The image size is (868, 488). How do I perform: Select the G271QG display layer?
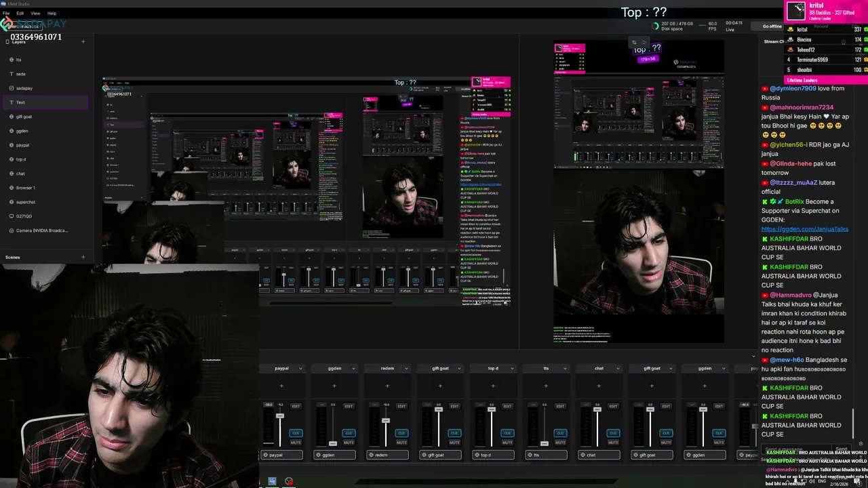click(45, 216)
